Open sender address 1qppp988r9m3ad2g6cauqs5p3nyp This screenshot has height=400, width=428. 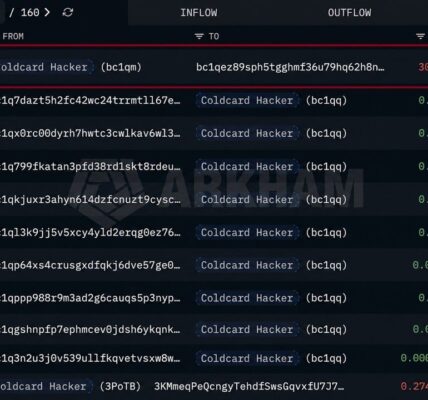[x=90, y=298]
